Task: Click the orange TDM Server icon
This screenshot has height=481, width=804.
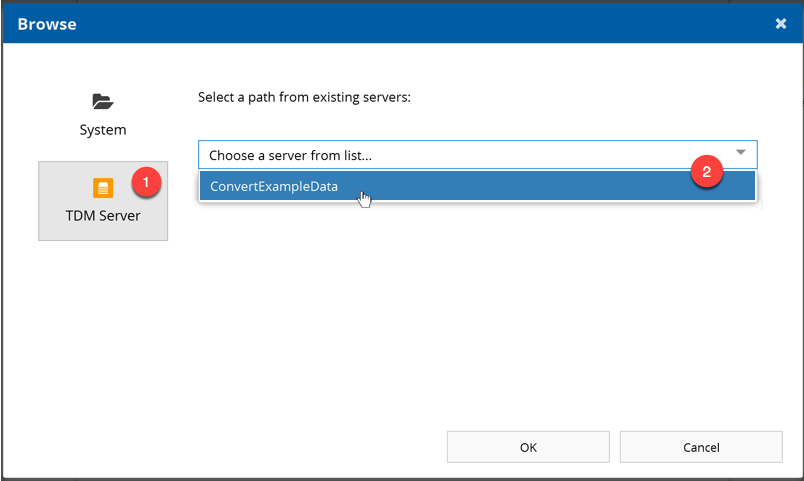Action: point(103,187)
